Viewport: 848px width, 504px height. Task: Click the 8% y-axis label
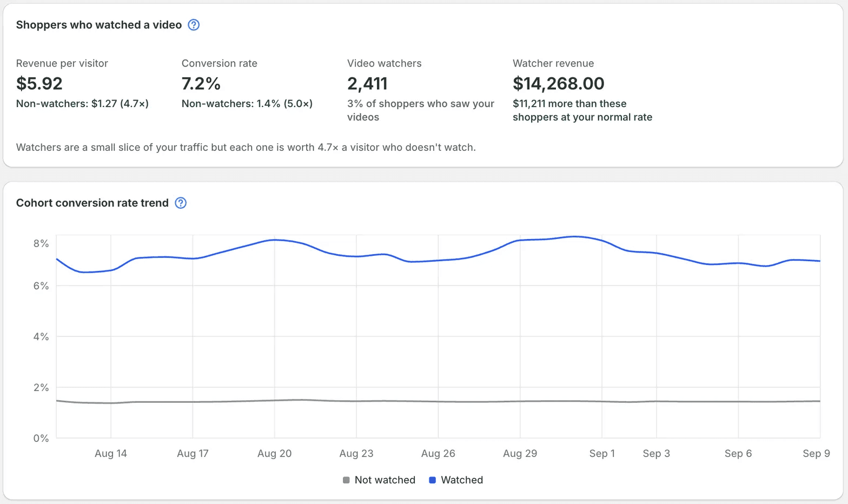click(41, 243)
